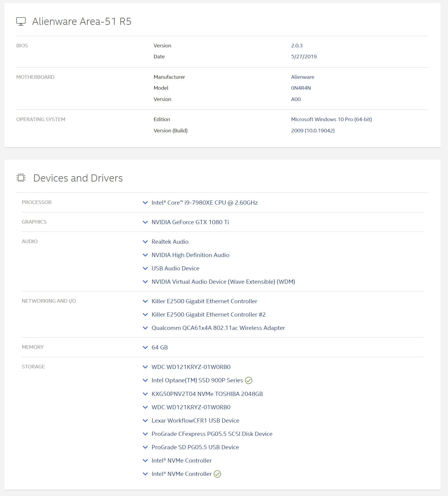Click the chip icon beside Devices and Drivers
448x496 pixels.
(21, 178)
